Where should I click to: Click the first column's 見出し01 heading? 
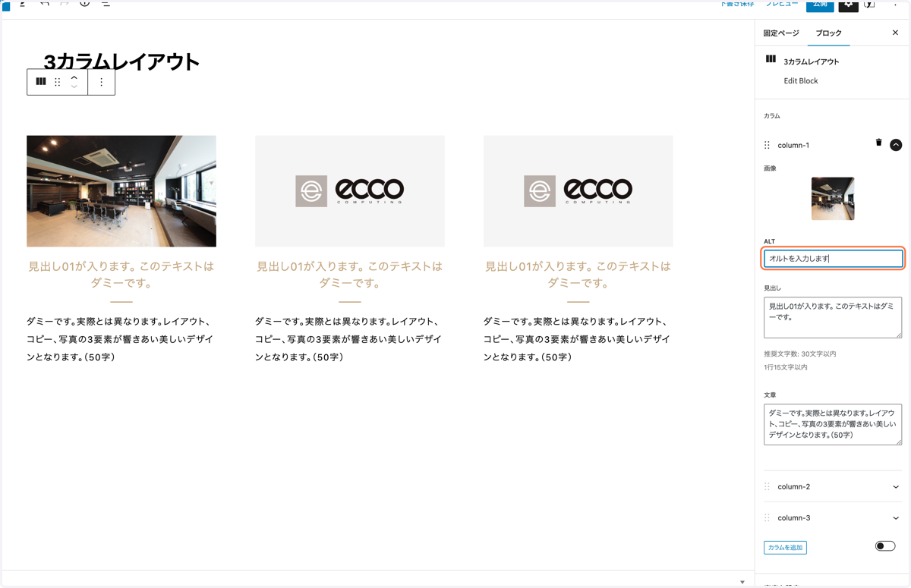121,275
